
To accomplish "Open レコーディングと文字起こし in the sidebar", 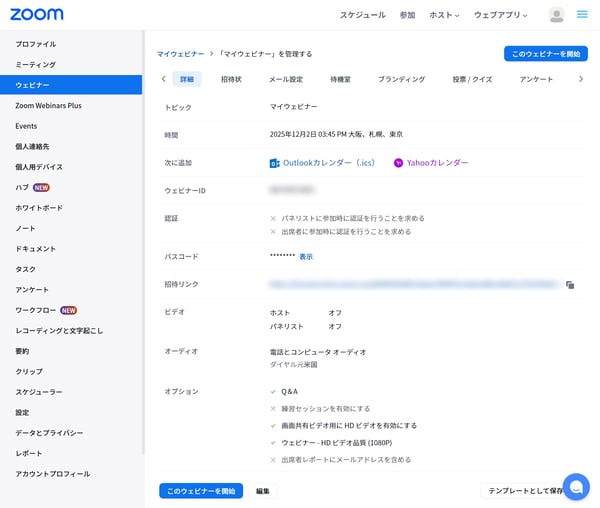I will point(59,330).
